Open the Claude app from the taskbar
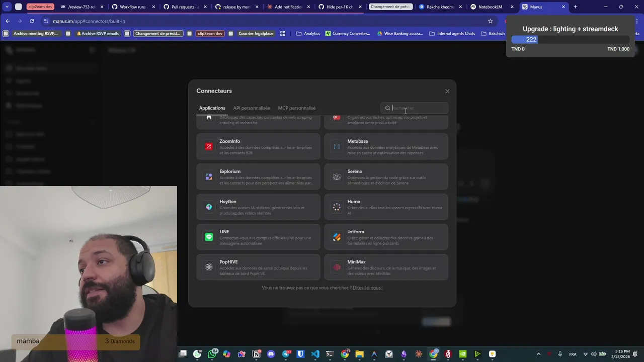Screen dimensions: 644x362 click(419, 354)
